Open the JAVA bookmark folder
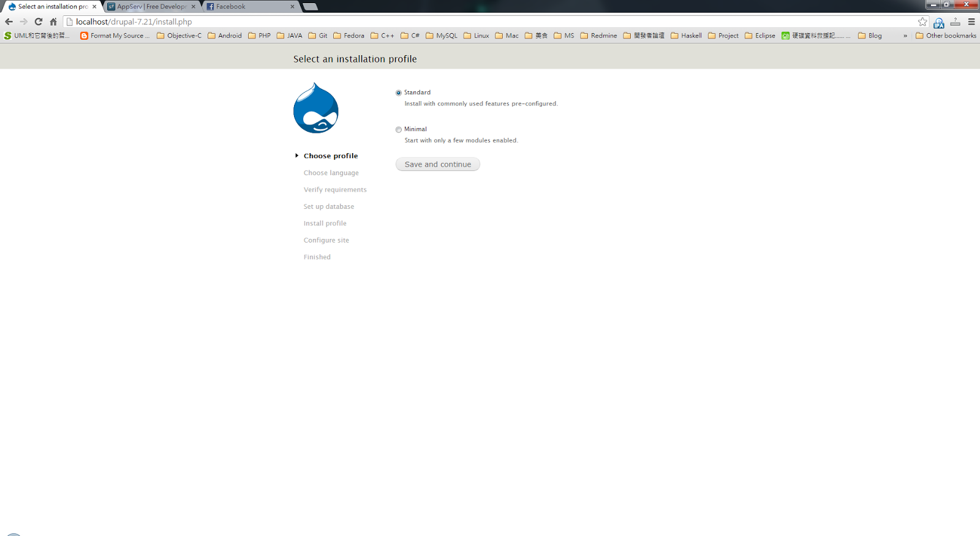Screen dimensions: 980x536 (x=289, y=36)
